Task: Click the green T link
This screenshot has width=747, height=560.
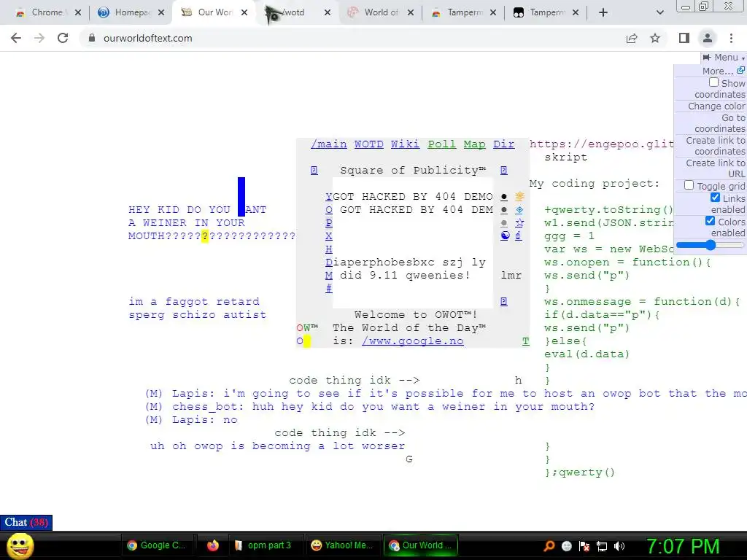Action: click(525, 341)
